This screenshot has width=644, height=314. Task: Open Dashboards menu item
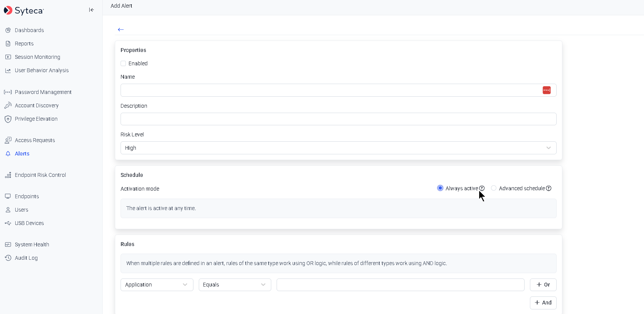point(29,30)
